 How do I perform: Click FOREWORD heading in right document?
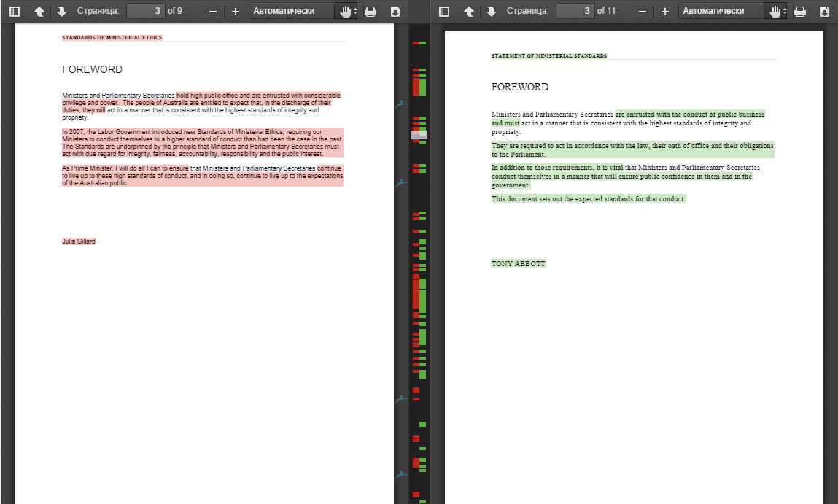(x=520, y=87)
